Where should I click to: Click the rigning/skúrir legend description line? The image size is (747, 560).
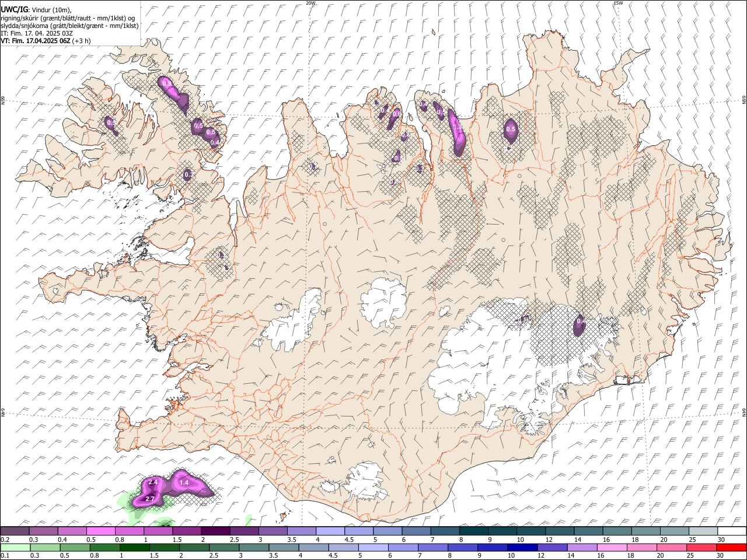pyautogui.click(x=68, y=17)
